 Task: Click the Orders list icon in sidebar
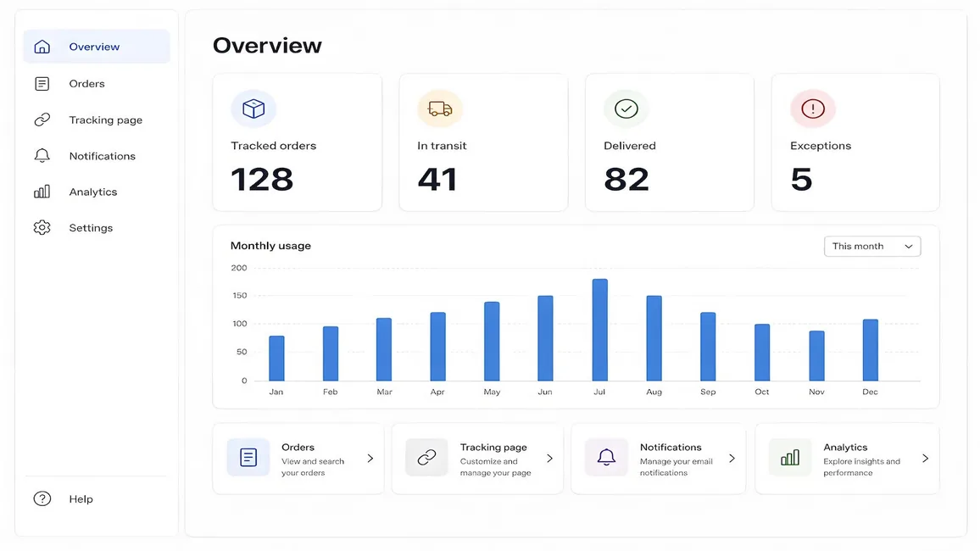[42, 84]
